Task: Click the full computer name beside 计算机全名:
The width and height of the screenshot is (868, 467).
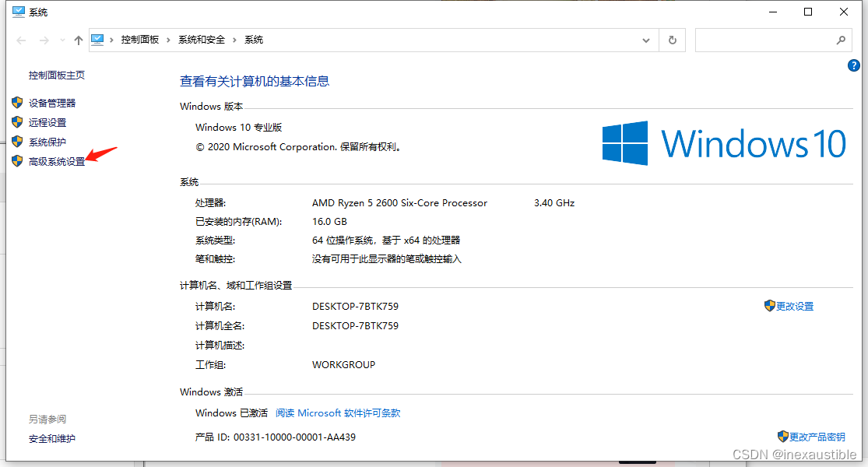Action: [x=355, y=326]
